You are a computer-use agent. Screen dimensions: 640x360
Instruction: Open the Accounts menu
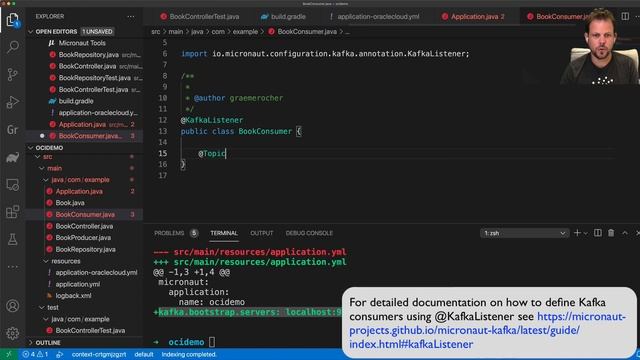13,306
